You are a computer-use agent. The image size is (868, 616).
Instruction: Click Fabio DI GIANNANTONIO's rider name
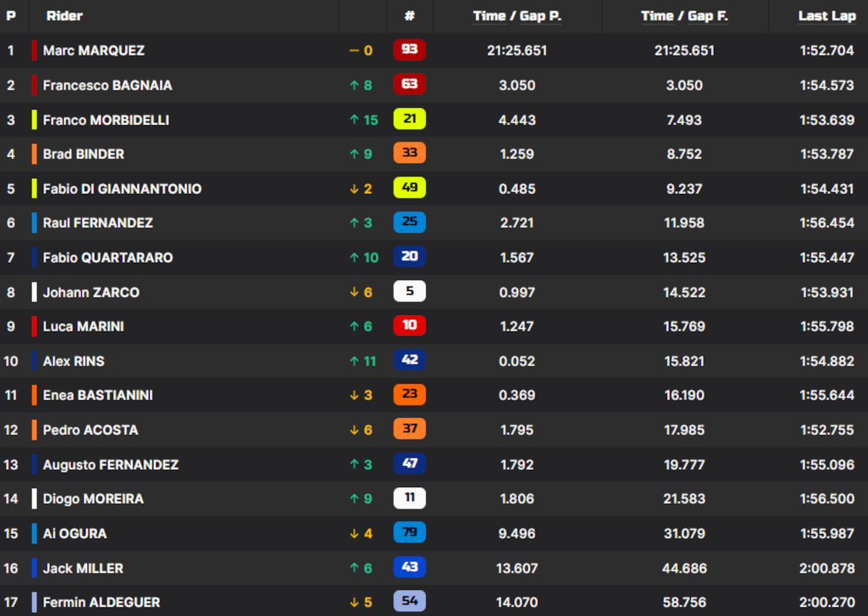click(122, 189)
